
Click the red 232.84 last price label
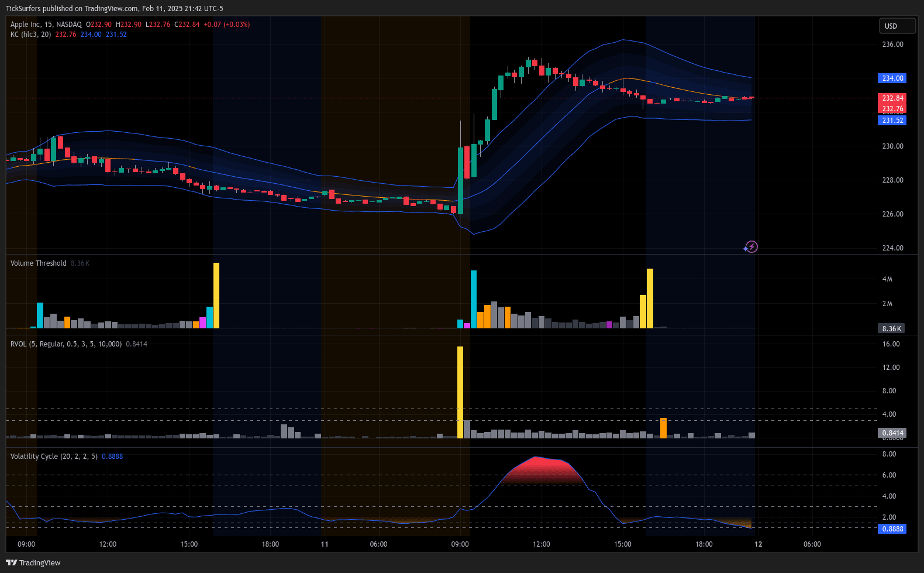pos(892,98)
